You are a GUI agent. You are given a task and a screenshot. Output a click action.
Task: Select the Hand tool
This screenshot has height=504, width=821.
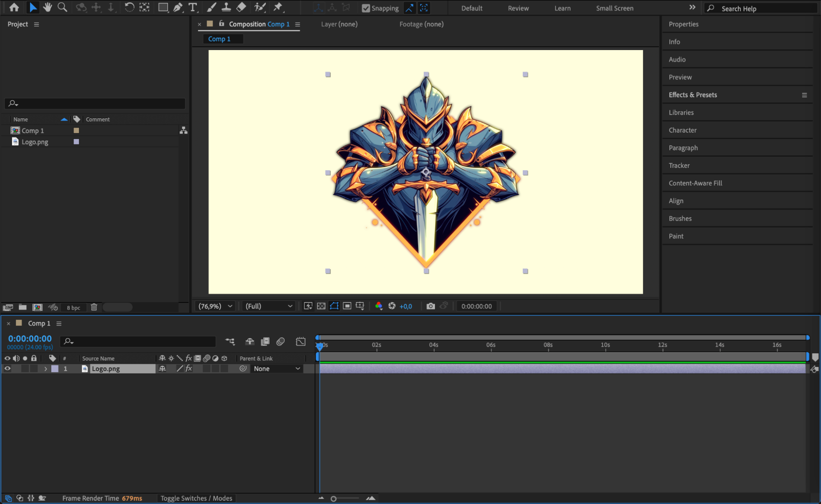coord(48,7)
